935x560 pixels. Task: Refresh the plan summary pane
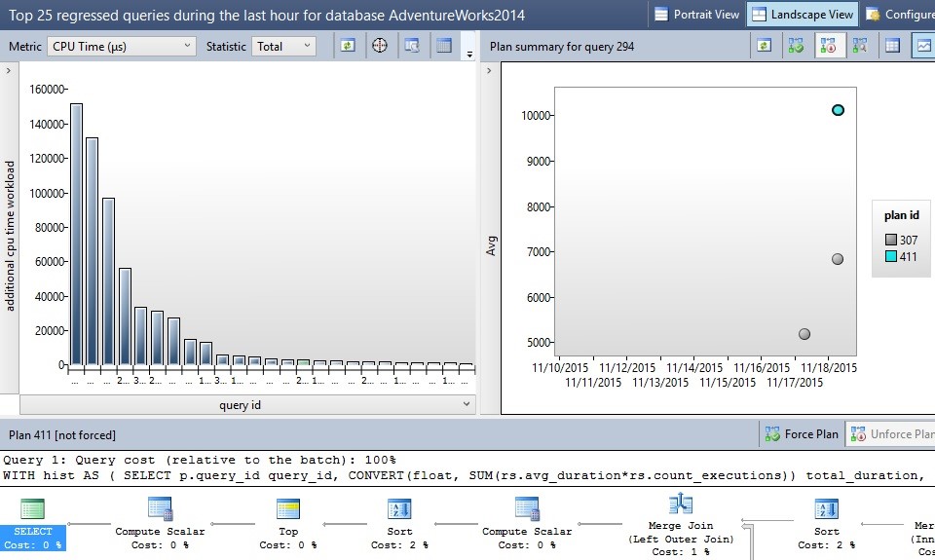coord(765,46)
